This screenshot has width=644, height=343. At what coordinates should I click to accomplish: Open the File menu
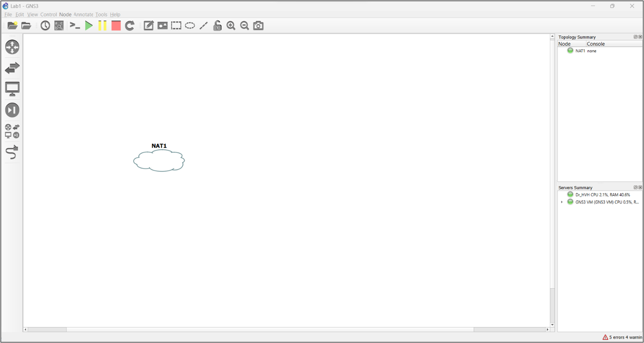[8, 14]
